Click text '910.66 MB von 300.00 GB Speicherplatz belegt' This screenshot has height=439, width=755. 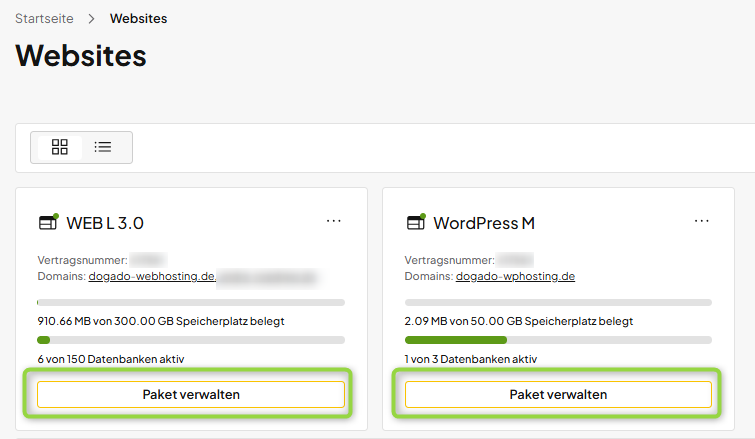tap(161, 321)
